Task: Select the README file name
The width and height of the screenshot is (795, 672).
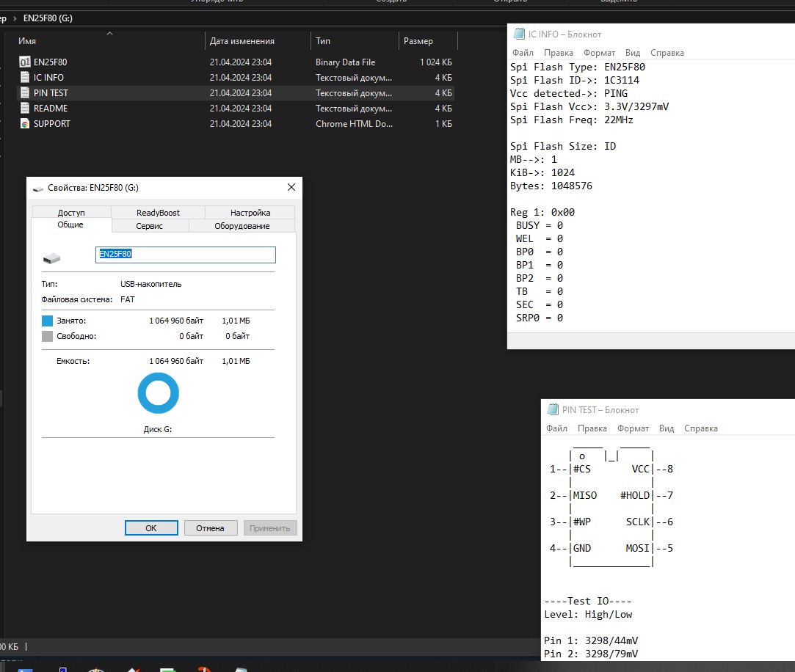Action: 51,109
